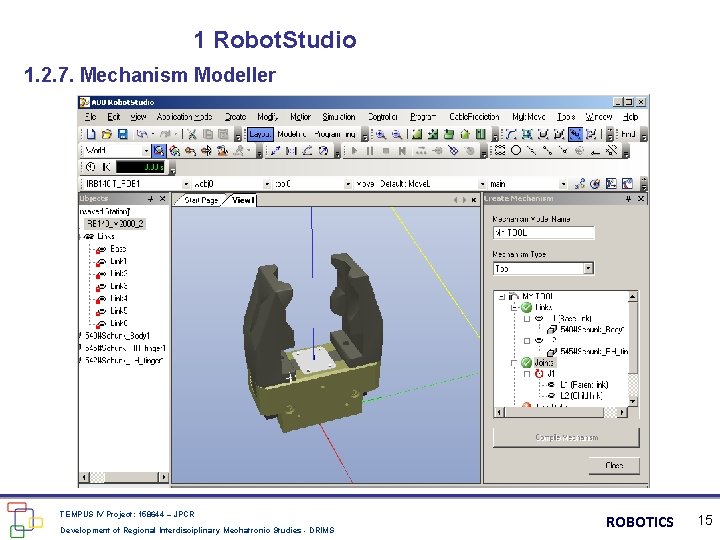720x540 pixels.
Task: Select the Schunk_Body1 object in tree
Action: pyautogui.click(x=117, y=336)
